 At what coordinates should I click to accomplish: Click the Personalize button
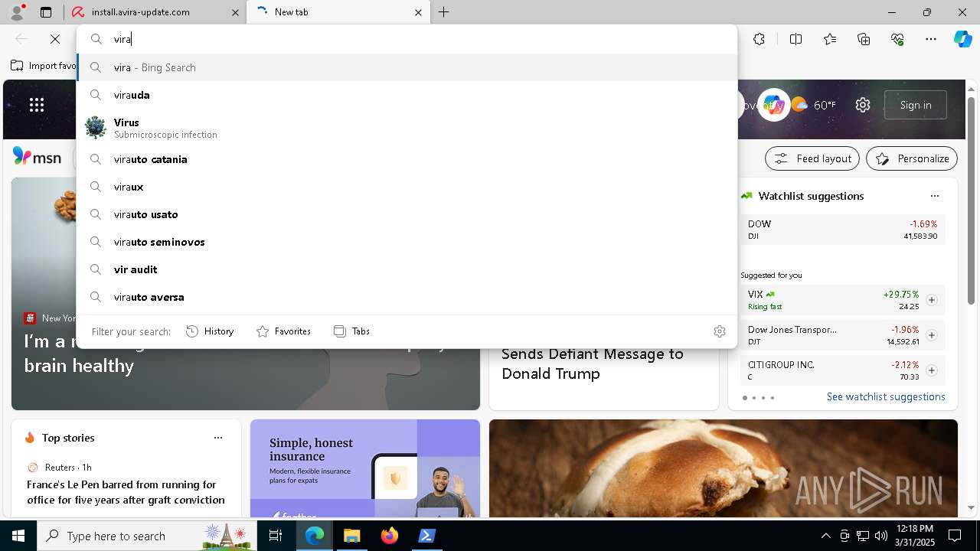912,158
